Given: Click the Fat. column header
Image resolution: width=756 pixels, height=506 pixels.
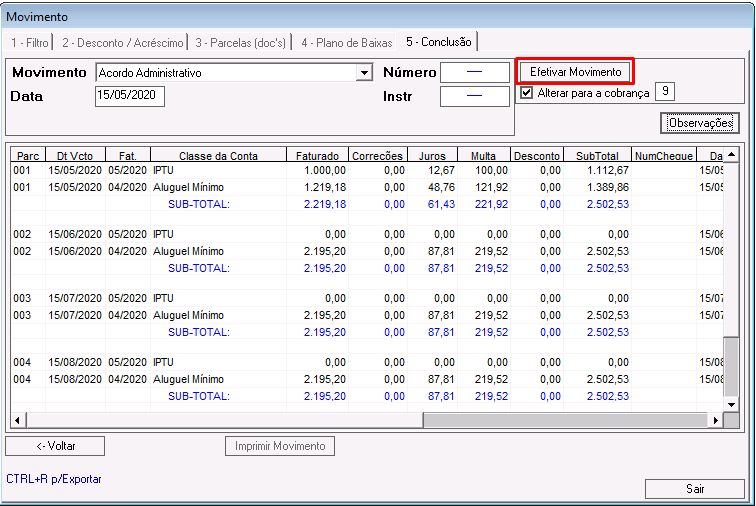Looking at the screenshot, I should tap(128, 156).
